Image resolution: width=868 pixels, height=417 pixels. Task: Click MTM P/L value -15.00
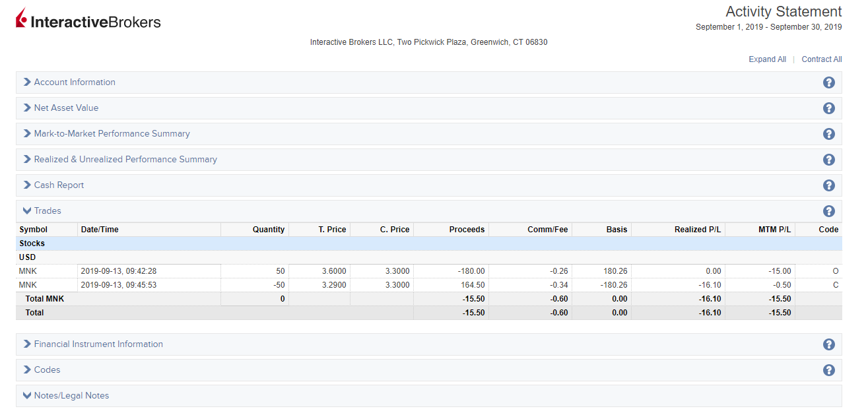pyautogui.click(x=779, y=271)
